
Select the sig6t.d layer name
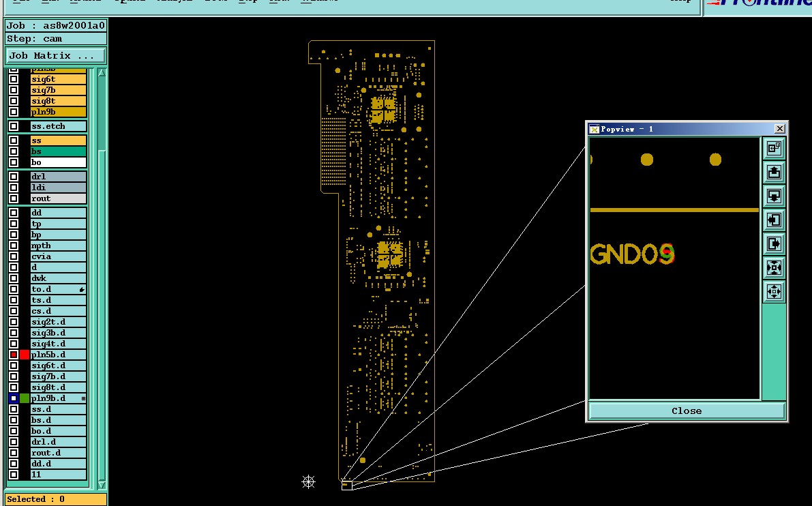pyautogui.click(x=58, y=366)
